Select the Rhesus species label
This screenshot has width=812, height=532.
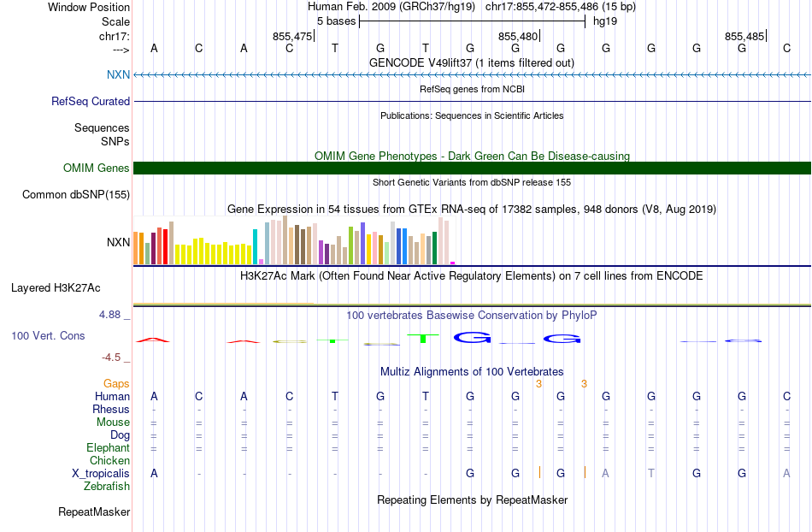111,409
